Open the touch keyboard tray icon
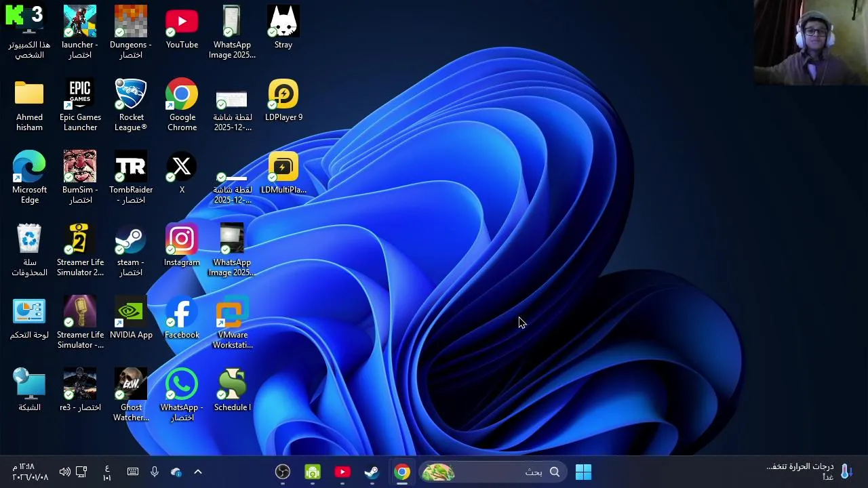The width and height of the screenshot is (868, 488). 133,472
